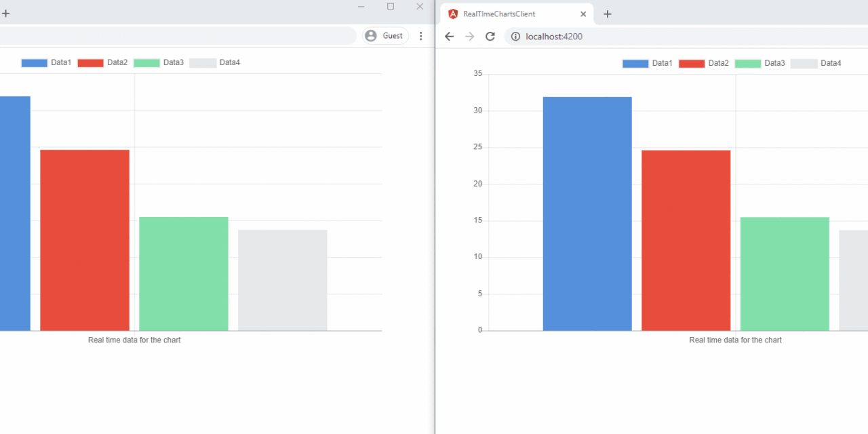
Task: Click the reload page icon
Action: [490, 36]
